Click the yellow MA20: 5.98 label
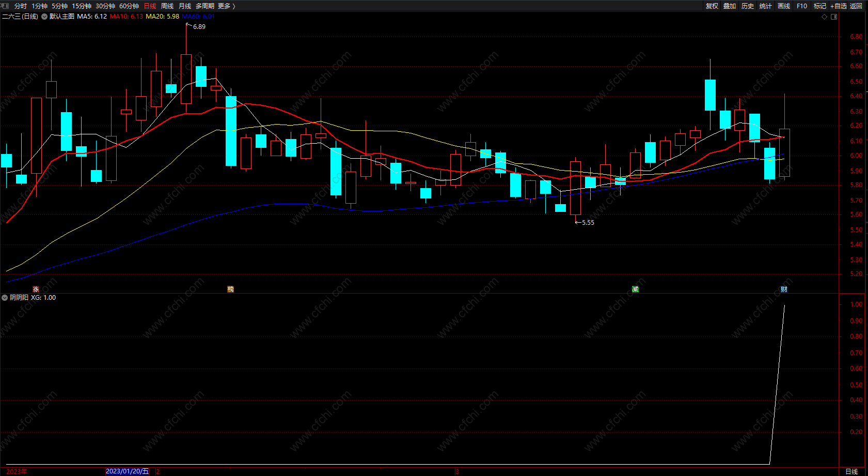 coord(163,17)
